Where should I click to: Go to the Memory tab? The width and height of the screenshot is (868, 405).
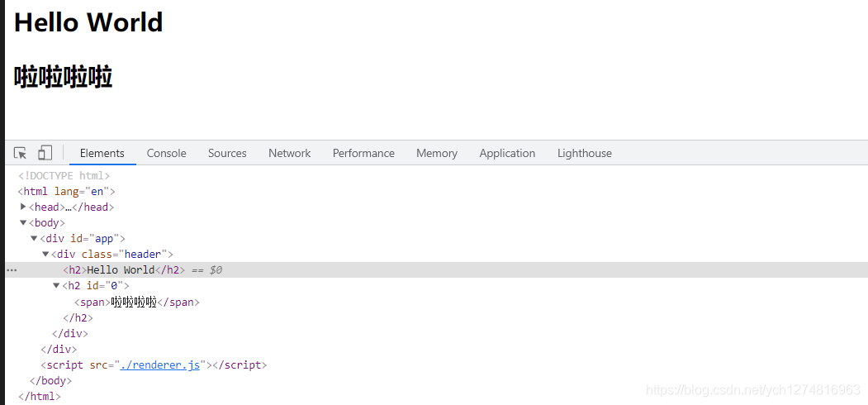click(x=437, y=153)
